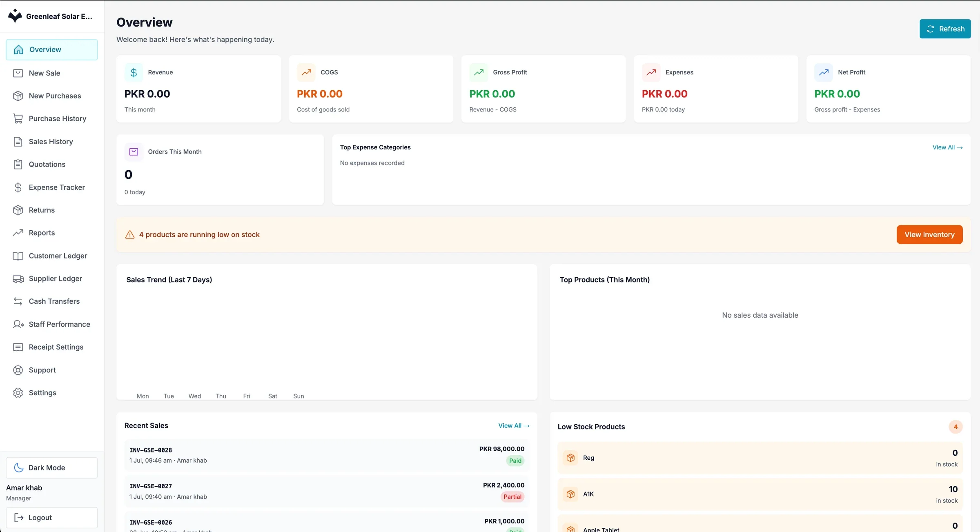This screenshot has width=980, height=532.
Task: Open invoice INV-GSE-0028
Action: 327,456
